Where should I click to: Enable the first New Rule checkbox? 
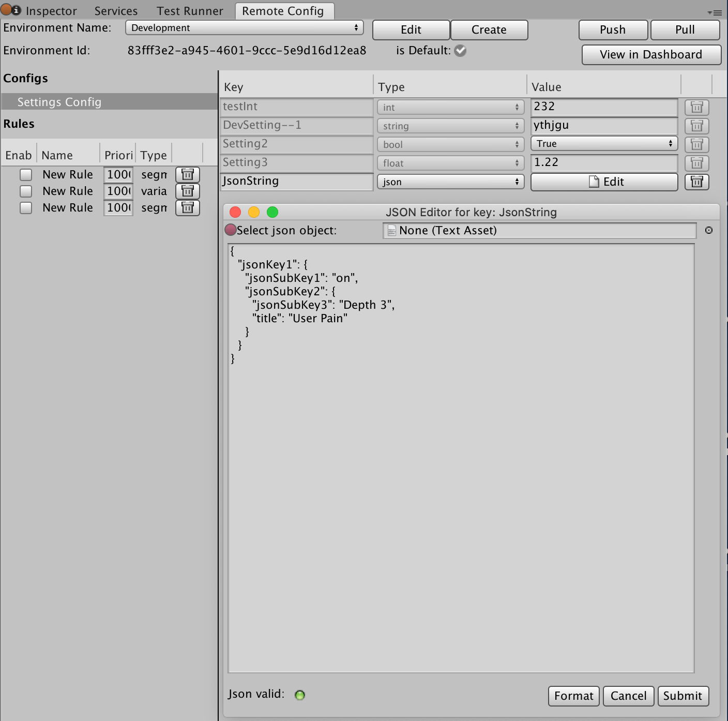(x=26, y=174)
